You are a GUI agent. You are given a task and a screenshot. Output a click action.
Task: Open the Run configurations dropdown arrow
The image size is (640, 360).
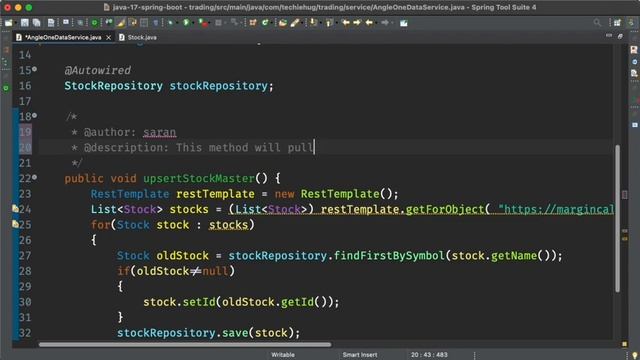tap(193, 23)
